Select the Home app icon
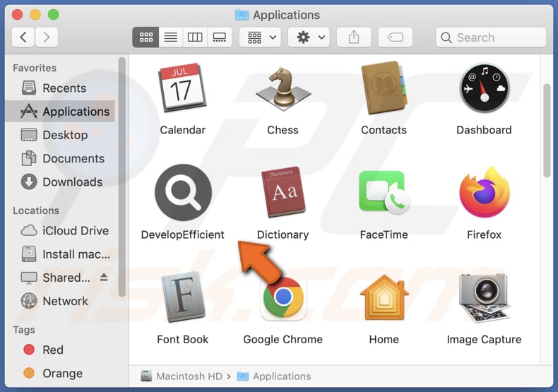The image size is (558, 392). pos(384,297)
